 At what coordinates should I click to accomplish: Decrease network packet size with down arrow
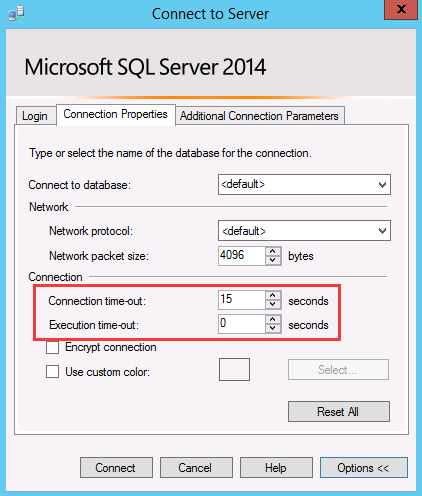click(273, 260)
